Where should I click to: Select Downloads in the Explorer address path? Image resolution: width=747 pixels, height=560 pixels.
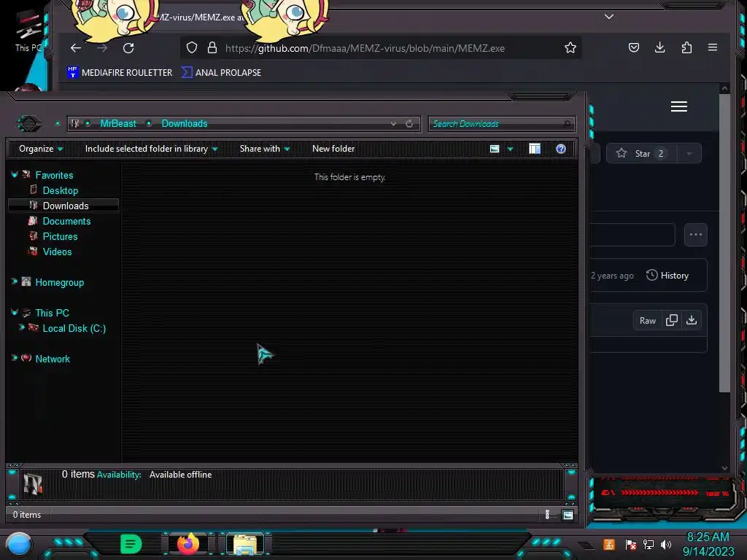click(x=185, y=123)
